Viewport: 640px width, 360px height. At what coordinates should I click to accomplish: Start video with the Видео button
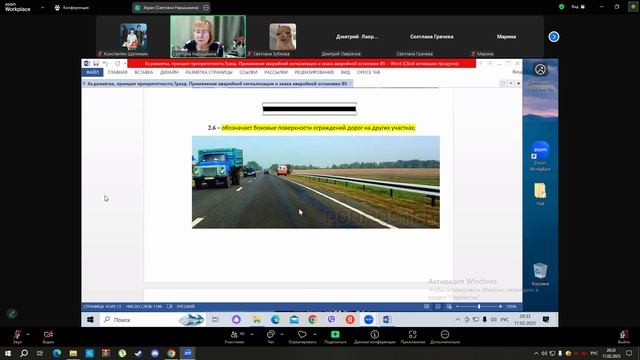tap(48, 336)
